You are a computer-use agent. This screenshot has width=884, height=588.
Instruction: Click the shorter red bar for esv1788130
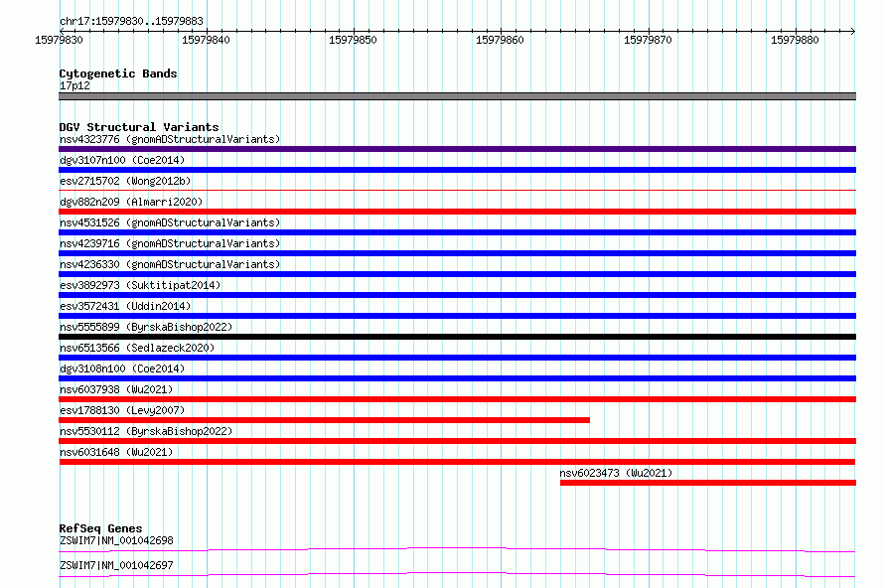[x=324, y=420]
